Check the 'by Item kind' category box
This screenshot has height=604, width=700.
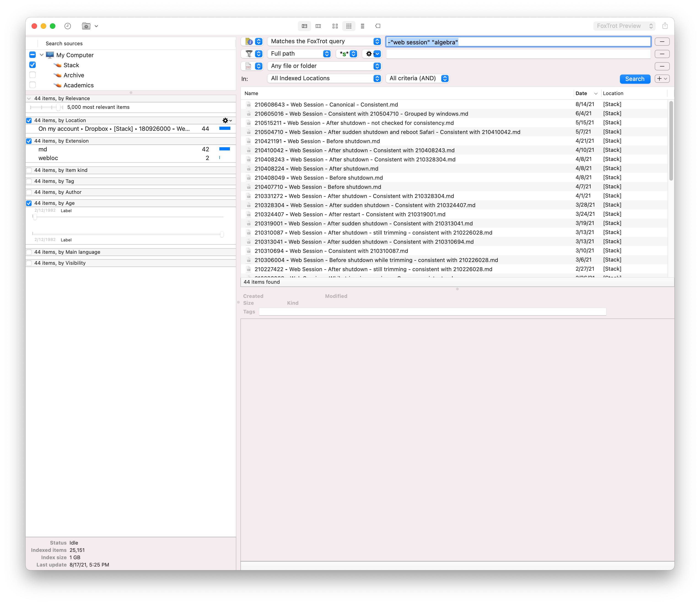point(29,170)
